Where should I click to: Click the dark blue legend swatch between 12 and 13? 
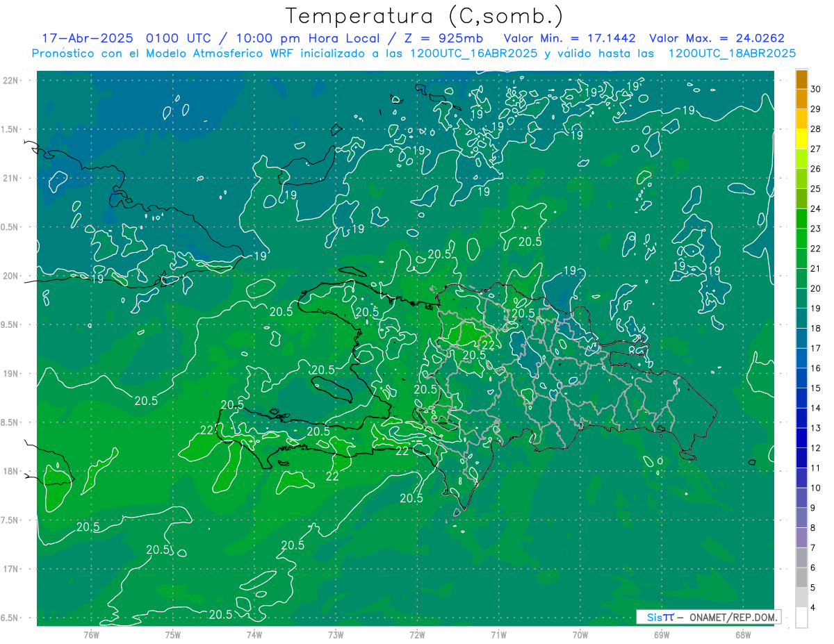pyautogui.click(x=801, y=438)
